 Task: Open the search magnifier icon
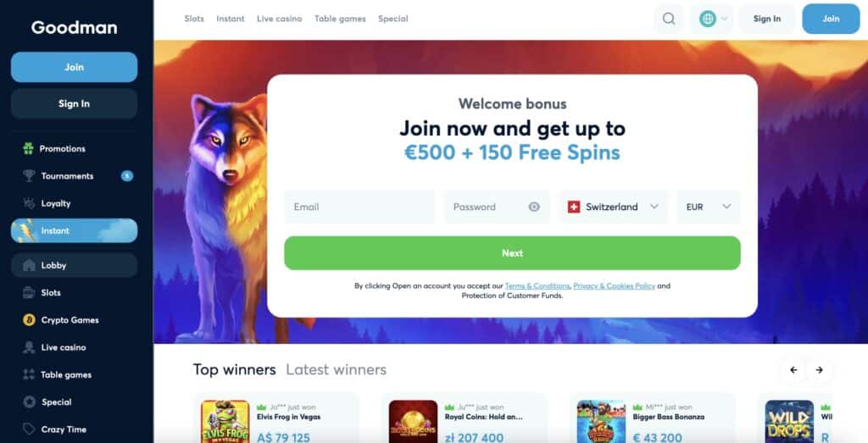(669, 19)
